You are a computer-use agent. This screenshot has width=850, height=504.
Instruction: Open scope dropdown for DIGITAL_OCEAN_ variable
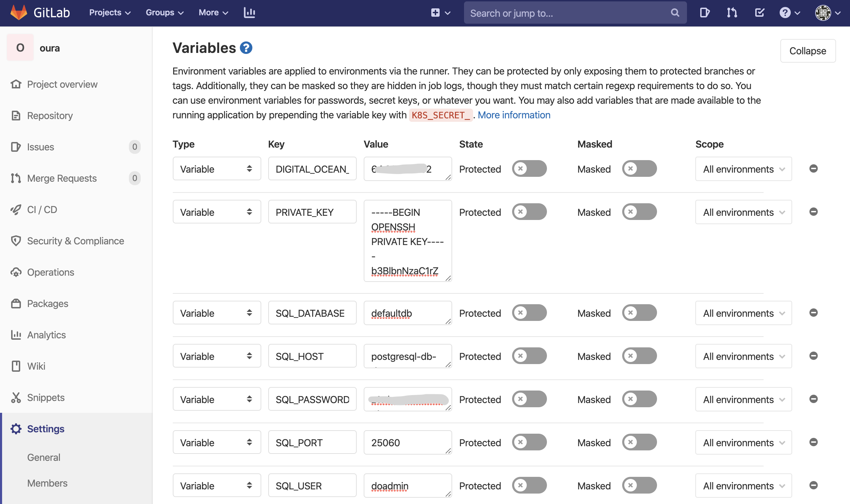tap(743, 169)
